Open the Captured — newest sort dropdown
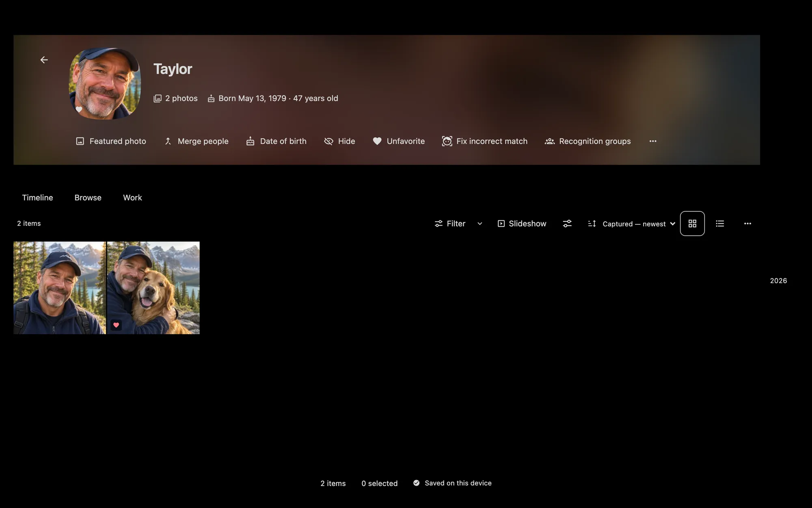This screenshot has width=812, height=508. (x=639, y=224)
